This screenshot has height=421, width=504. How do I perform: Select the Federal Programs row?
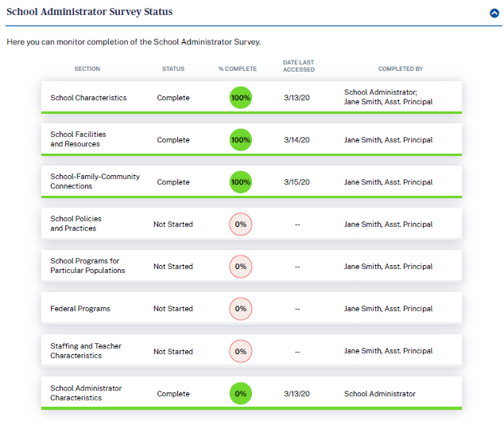click(x=80, y=309)
